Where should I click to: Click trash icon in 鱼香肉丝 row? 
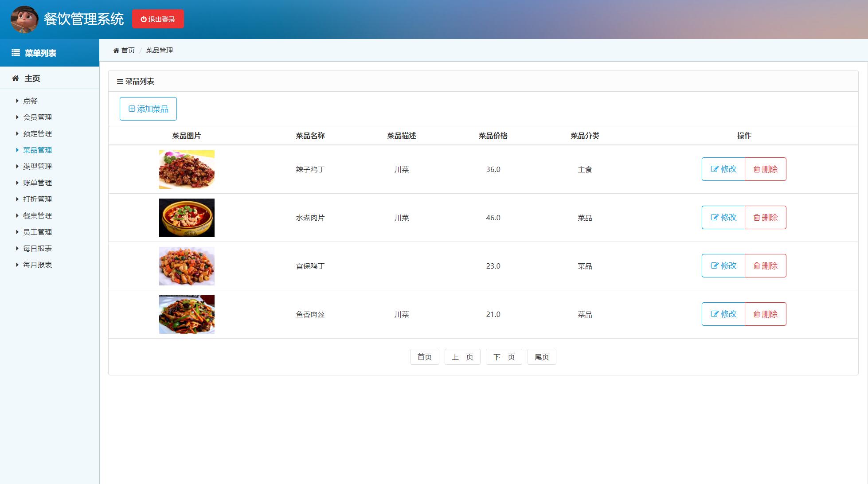pyautogui.click(x=757, y=314)
